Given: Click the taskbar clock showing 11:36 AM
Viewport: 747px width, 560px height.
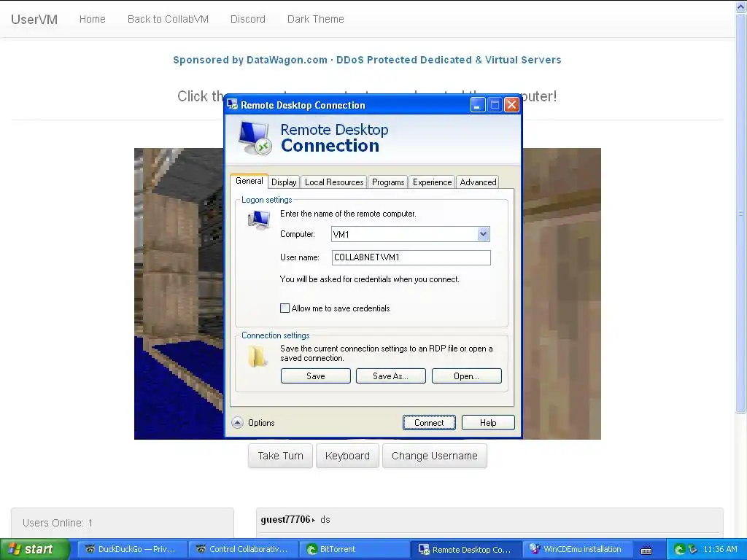Looking at the screenshot, I should (x=720, y=549).
